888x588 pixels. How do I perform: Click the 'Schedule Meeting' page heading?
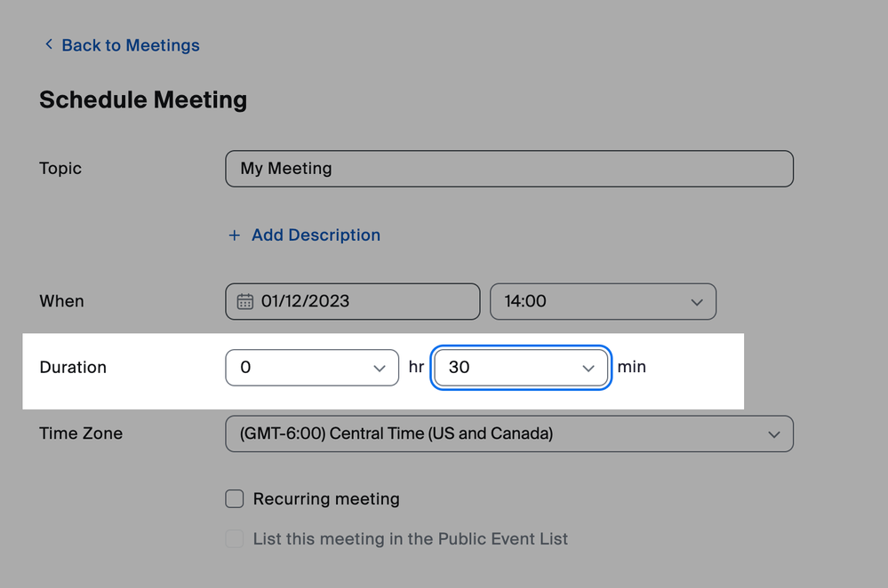point(143,100)
